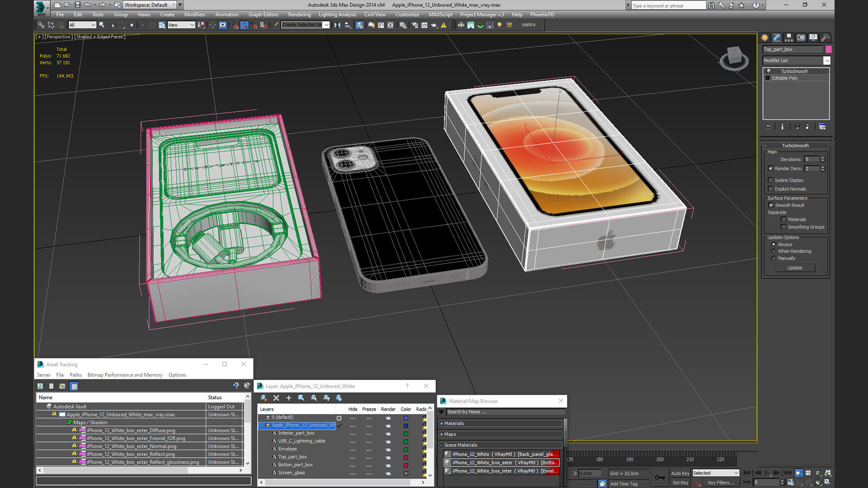This screenshot has height=488, width=868.
Task: Click the Undo arrow icon
Action: pos(88,5)
